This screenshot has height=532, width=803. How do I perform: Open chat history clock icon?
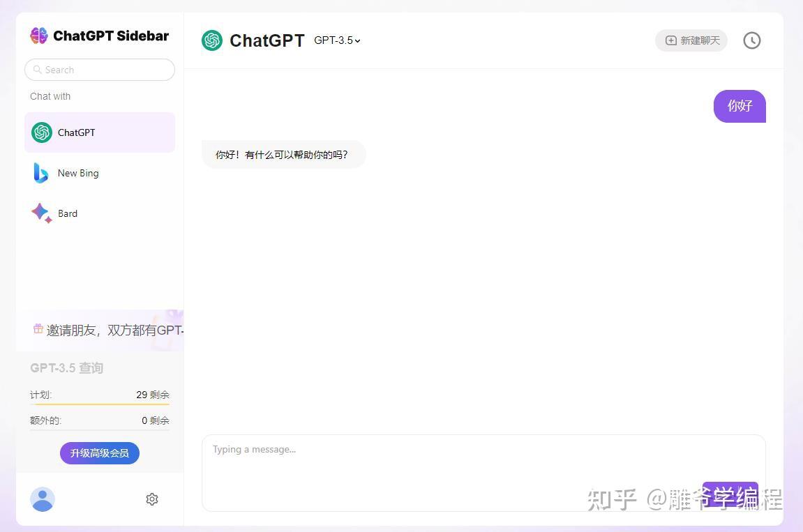tap(752, 40)
